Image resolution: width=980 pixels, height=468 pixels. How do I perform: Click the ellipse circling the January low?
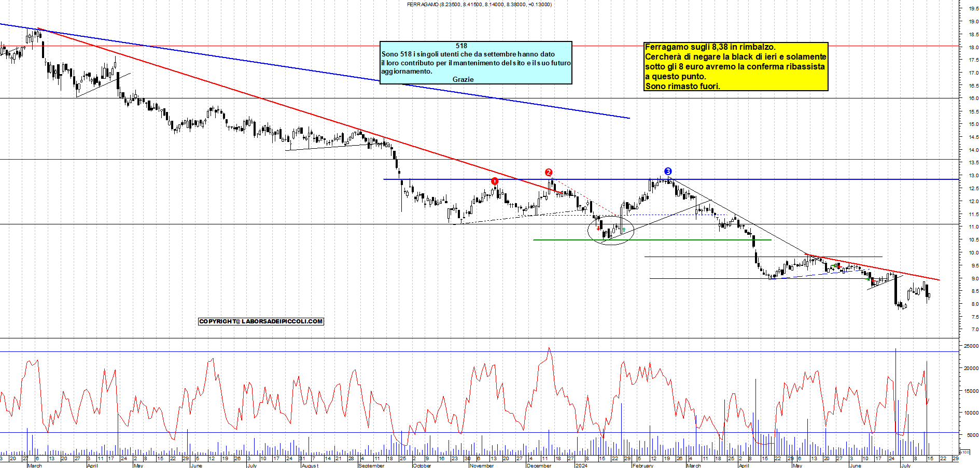tap(611, 230)
